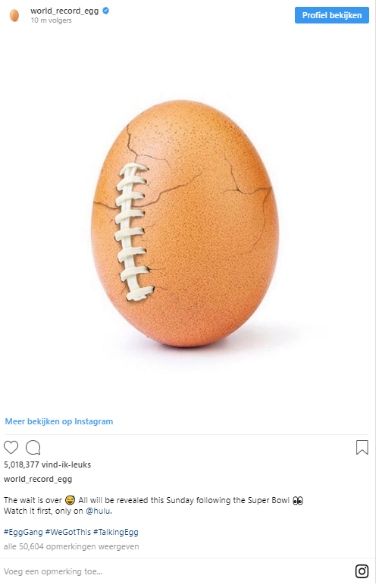Click the 10 m volgers text
376x588 pixels.
tap(51, 20)
